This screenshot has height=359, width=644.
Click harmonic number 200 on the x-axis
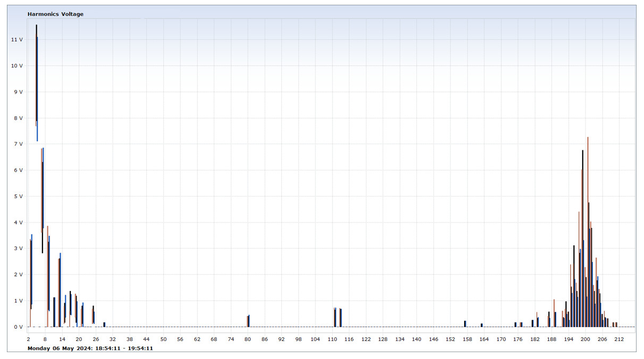click(x=585, y=339)
